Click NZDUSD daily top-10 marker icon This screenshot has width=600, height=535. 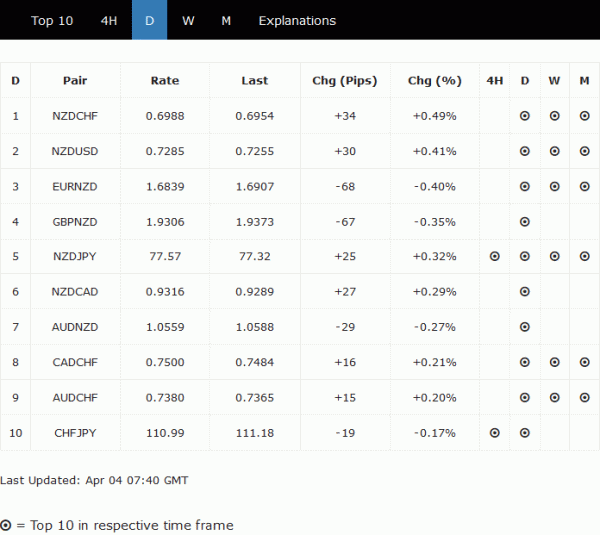(525, 151)
